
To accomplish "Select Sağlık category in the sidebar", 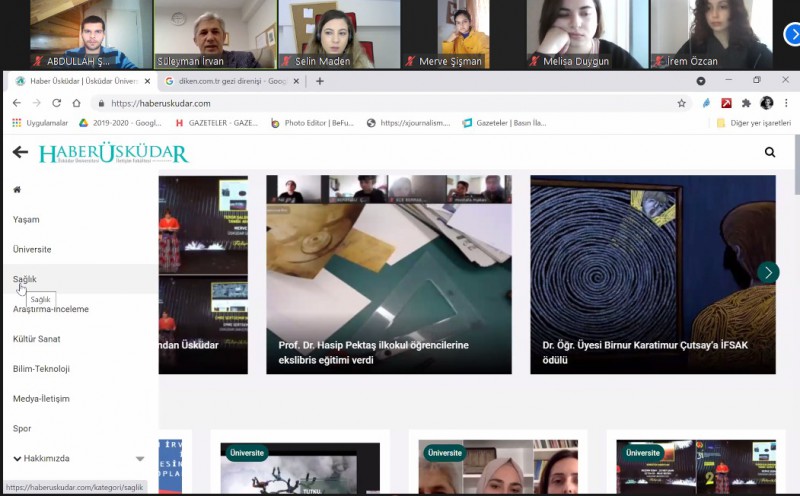I will tap(26, 279).
